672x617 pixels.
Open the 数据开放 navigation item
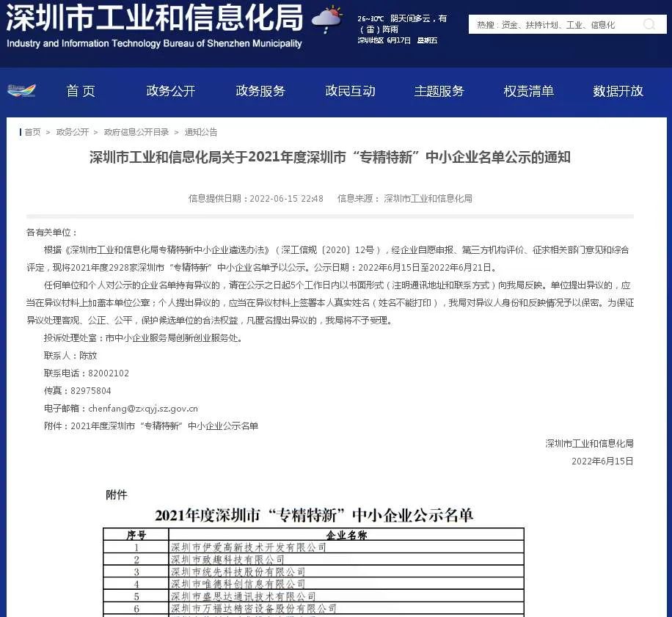click(618, 91)
